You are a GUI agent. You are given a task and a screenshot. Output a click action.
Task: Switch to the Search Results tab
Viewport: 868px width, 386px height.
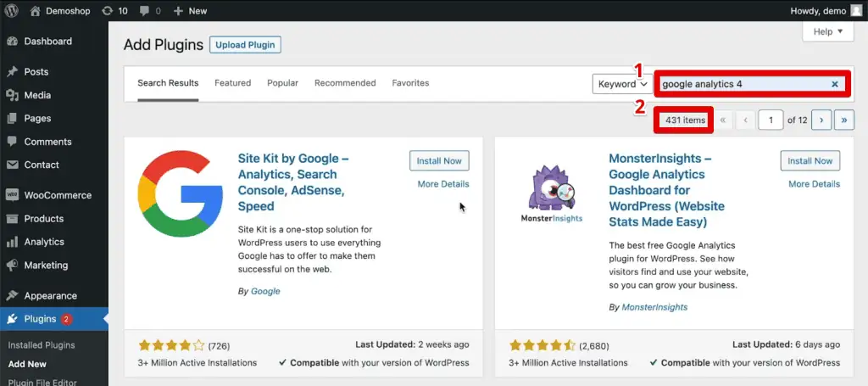pyautogui.click(x=168, y=83)
